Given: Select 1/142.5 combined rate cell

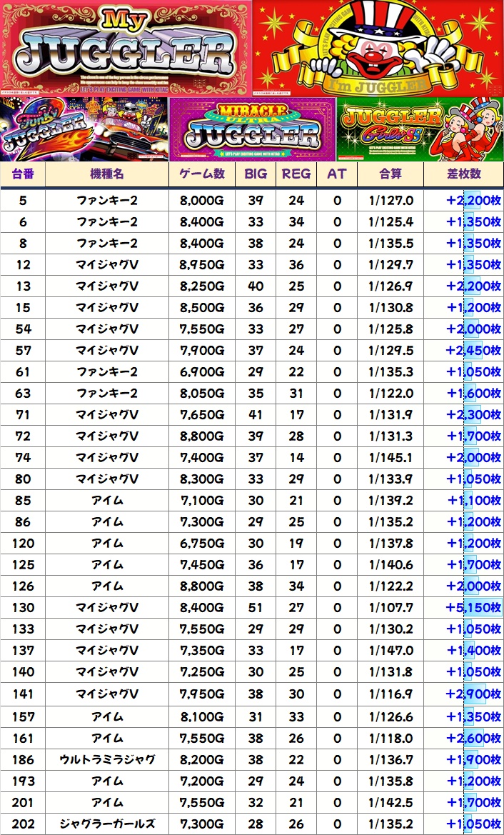Looking at the screenshot, I should 390,803.
